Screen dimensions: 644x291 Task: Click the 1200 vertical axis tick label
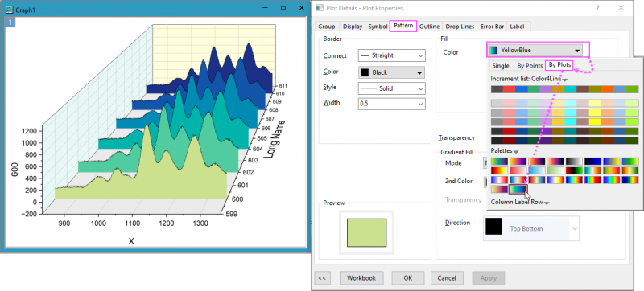[x=30, y=131]
